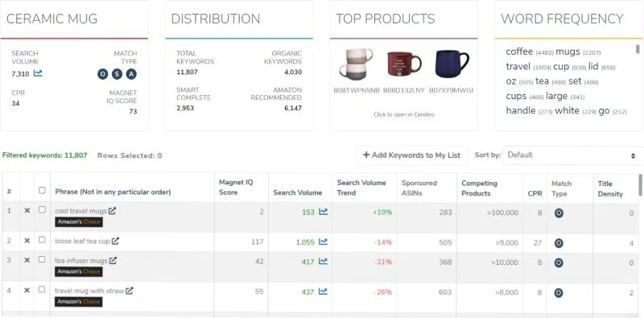The image size is (644, 318).
Task: Open external link for travel mug with straw
Action: 130,291
